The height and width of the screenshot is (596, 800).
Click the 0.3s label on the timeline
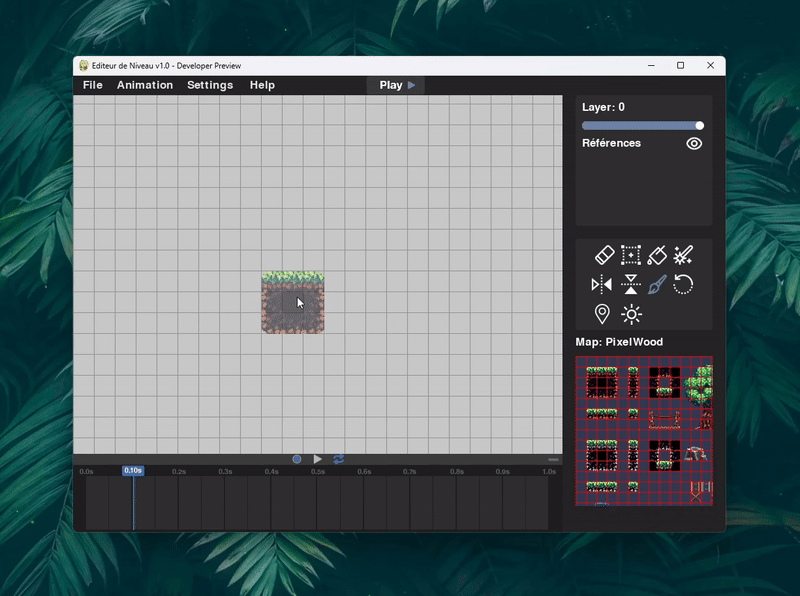coord(225,471)
